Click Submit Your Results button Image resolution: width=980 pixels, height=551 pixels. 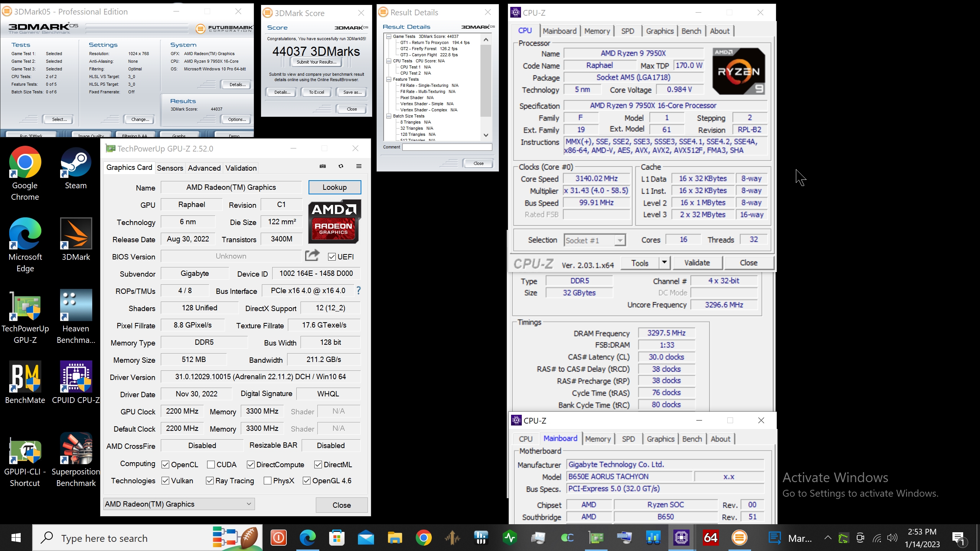click(x=316, y=62)
